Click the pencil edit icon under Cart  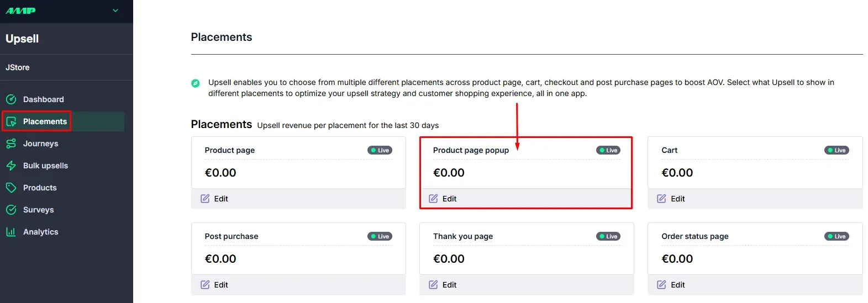(x=661, y=199)
